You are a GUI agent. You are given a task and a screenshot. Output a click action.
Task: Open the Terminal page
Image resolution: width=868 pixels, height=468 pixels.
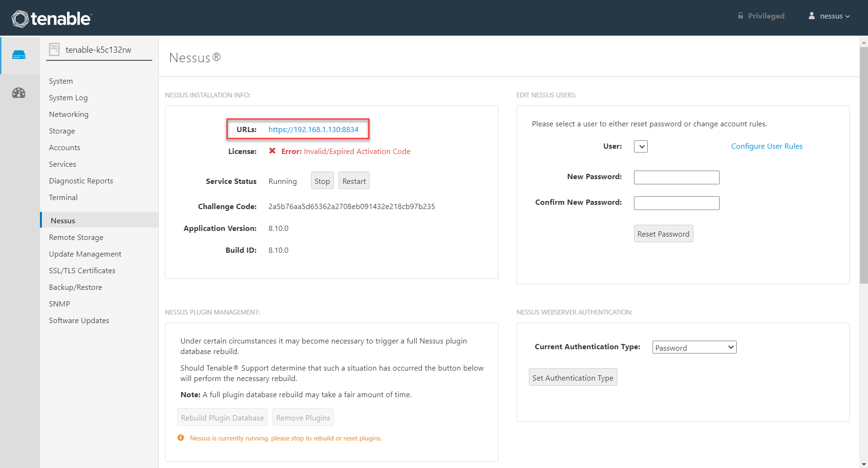pyautogui.click(x=63, y=198)
